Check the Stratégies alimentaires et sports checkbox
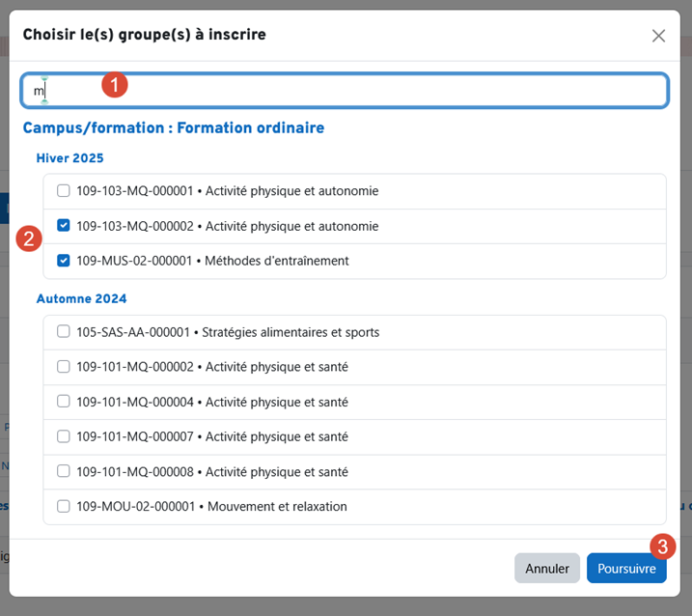Image resolution: width=692 pixels, height=616 pixels. [x=64, y=332]
